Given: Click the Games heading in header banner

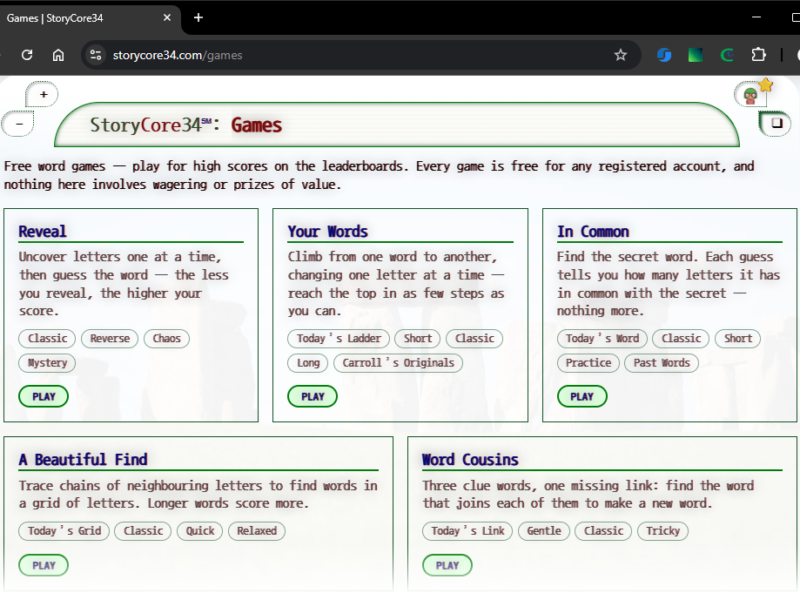Looking at the screenshot, I should [x=257, y=125].
